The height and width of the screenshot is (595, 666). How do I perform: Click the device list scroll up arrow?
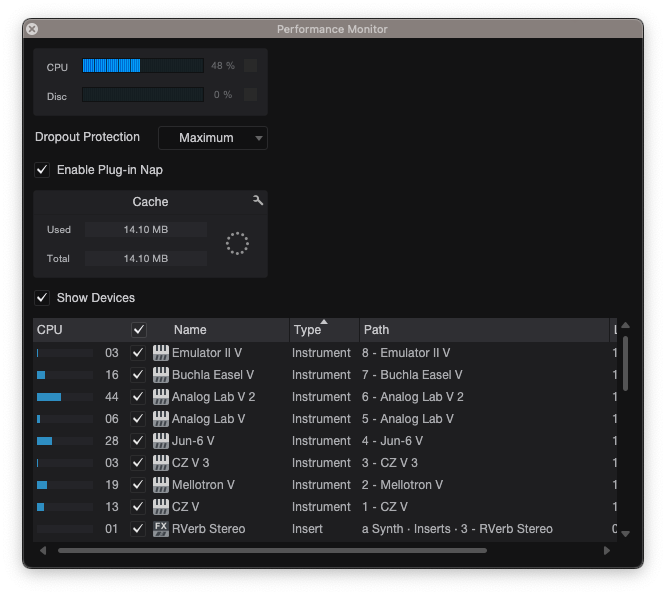coord(625,326)
